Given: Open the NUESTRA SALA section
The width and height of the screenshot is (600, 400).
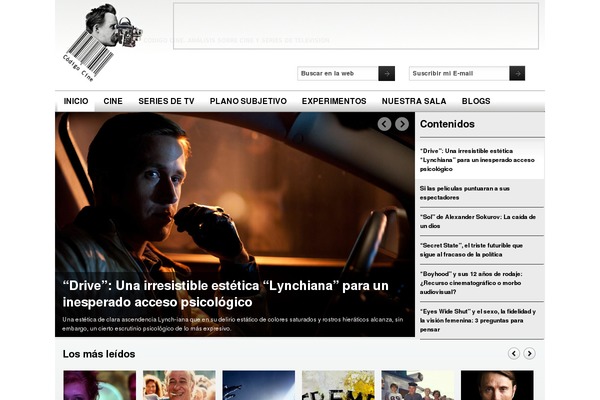Looking at the screenshot, I should tap(414, 101).
